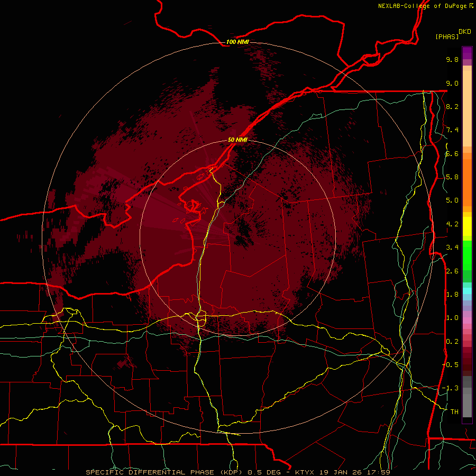
Task: Click the TH threshold label
Action: point(454,412)
